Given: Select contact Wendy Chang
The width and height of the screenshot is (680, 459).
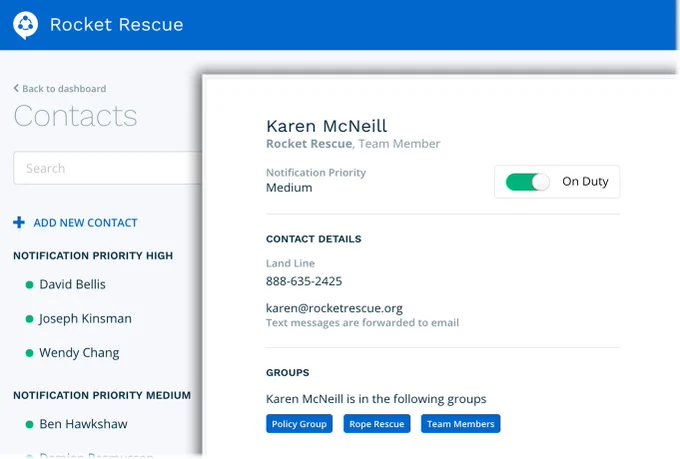Looking at the screenshot, I should pyautogui.click(x=79, y=353).
